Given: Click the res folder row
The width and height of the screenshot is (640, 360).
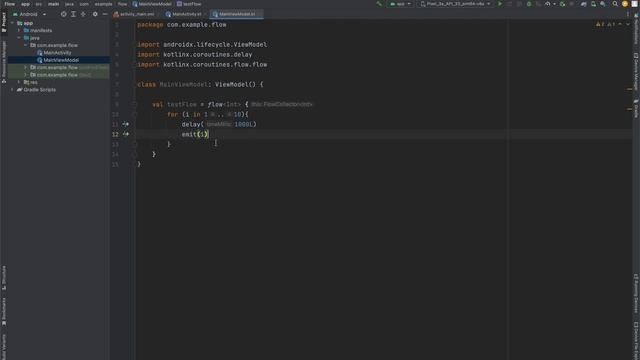Looking at the screenshot, I should [58, 82].
